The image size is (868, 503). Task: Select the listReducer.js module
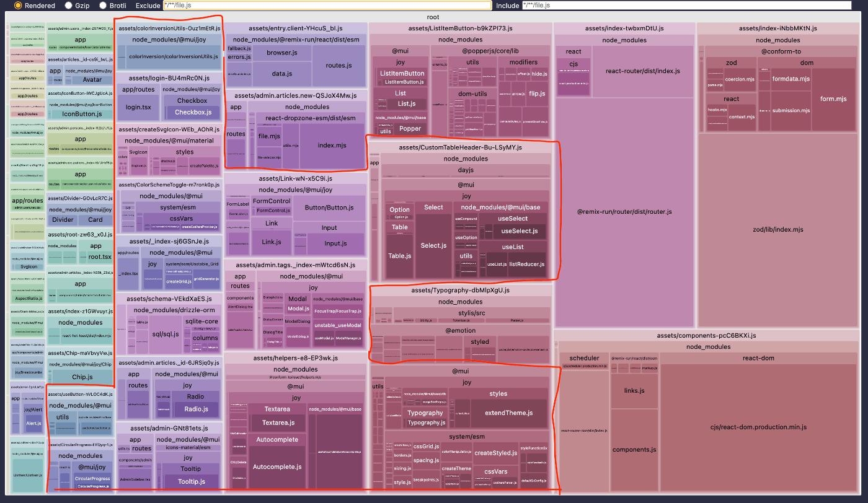527,265
